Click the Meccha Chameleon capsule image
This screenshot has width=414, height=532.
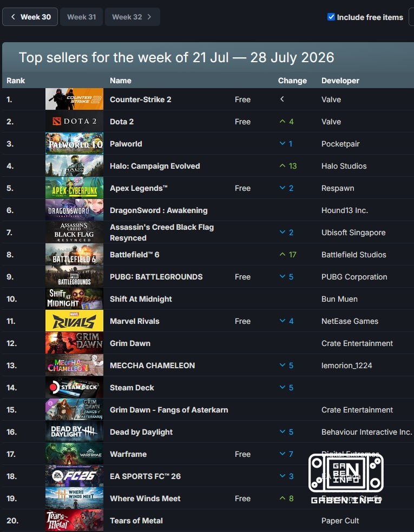click(x=74, y=365)
